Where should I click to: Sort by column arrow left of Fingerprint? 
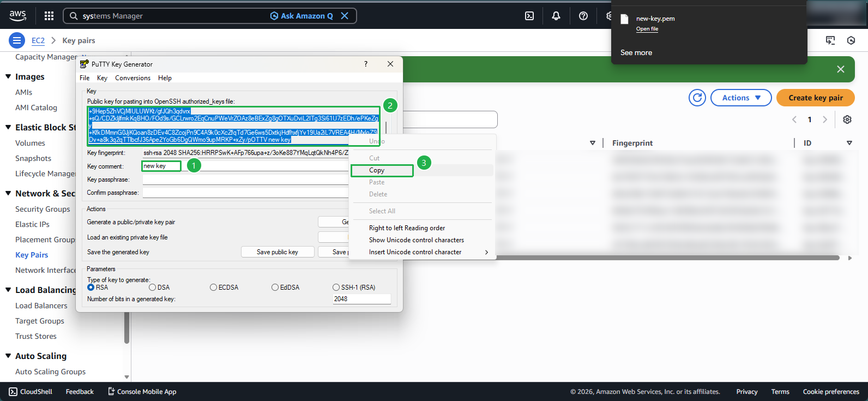[593, 143]
